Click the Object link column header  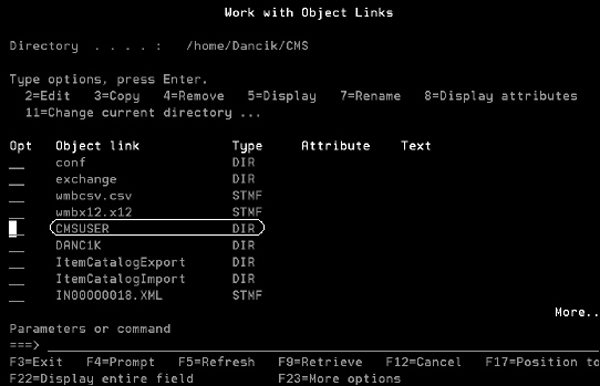98,146
